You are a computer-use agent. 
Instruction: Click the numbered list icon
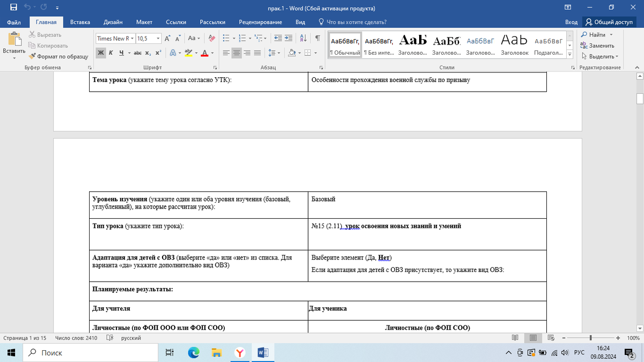click(x=242, y=39)
